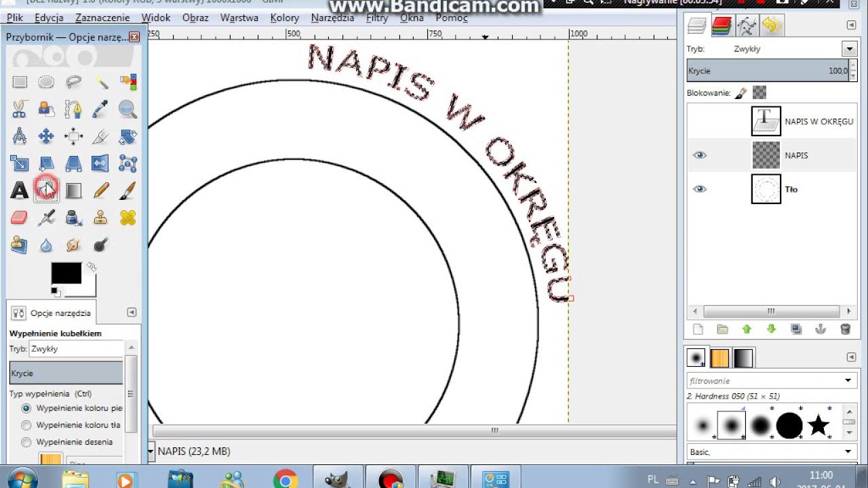Select the Flip tool
868x488 pixels.
(101, 163)
